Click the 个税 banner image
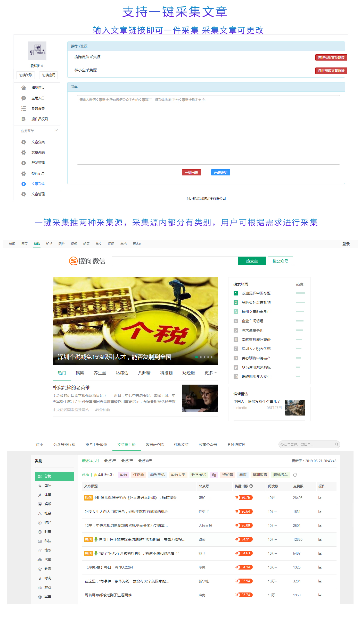The width and height of the screenshot is (361, 644). tap(135, 321)
